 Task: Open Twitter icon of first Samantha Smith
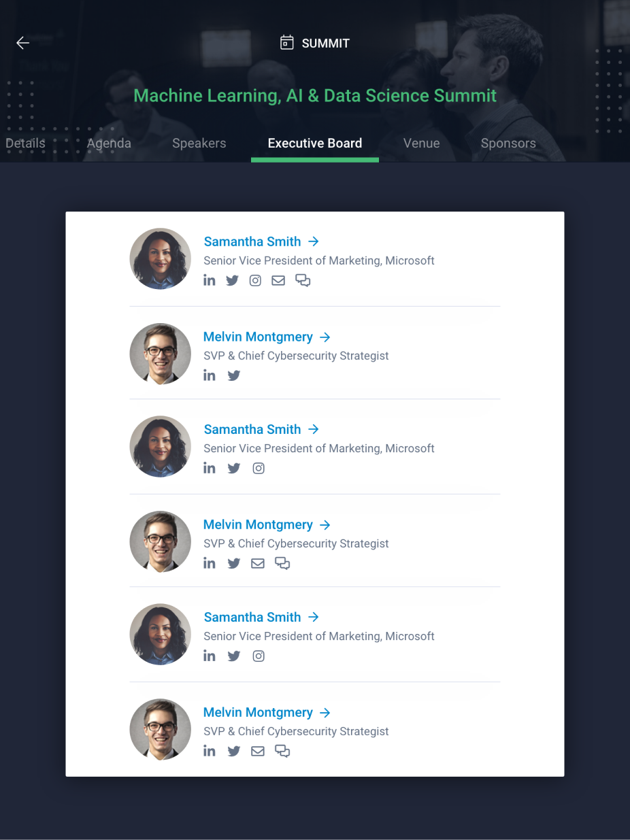[x=233, y=280]
